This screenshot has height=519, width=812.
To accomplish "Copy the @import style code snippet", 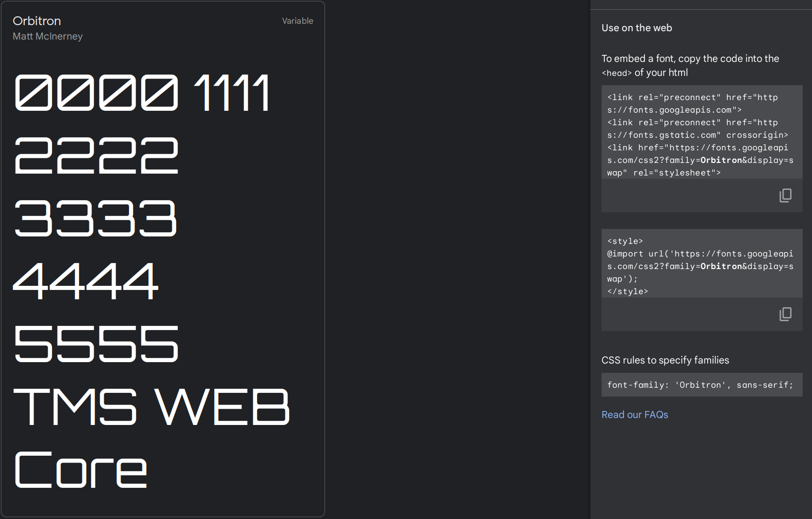I will tap(785, 314).
